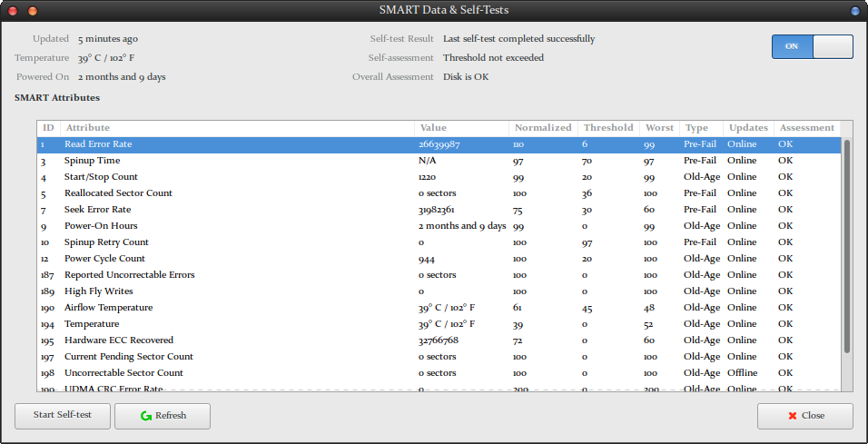Sort by the Worst column header

click(659, 128)
